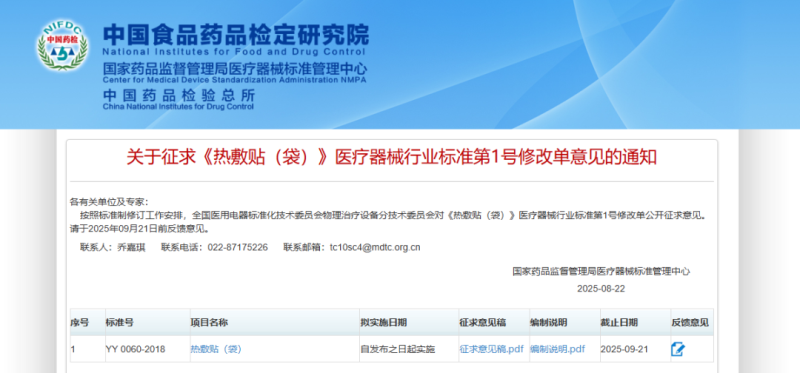Download 编制说明.pdf file
Image resolution: width=800 pixels, height=373 pixels.
(557, 350)
